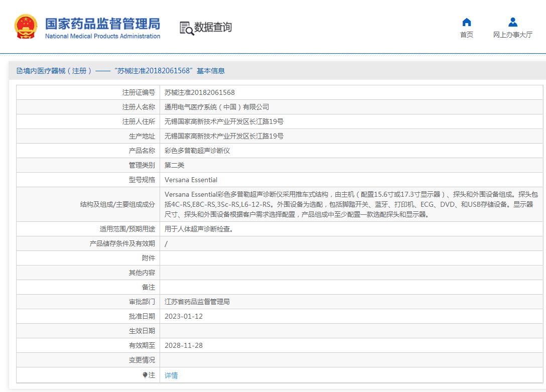Click National Medical Products Administration subtitle

[x=103, y=36]
